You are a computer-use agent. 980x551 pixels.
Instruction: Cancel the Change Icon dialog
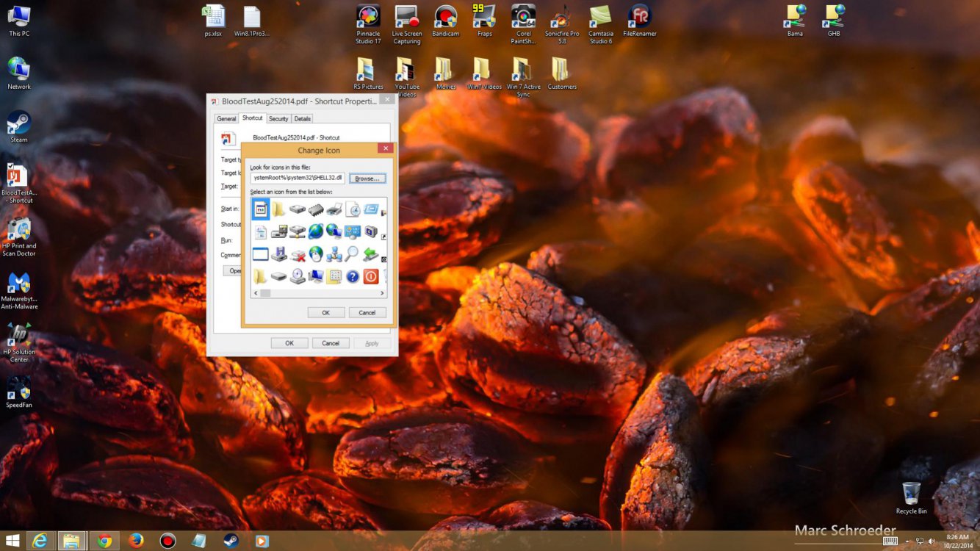point(367,312)
